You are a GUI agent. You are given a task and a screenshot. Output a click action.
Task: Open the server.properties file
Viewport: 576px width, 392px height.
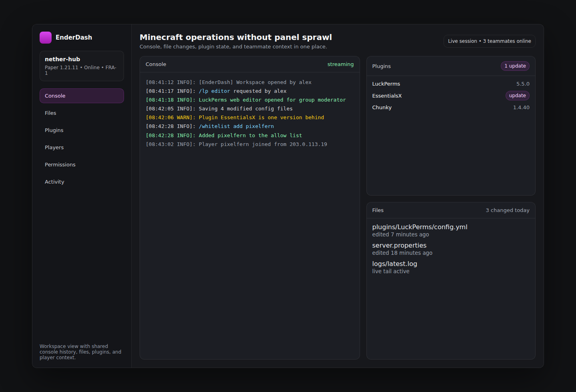(399, 245)
